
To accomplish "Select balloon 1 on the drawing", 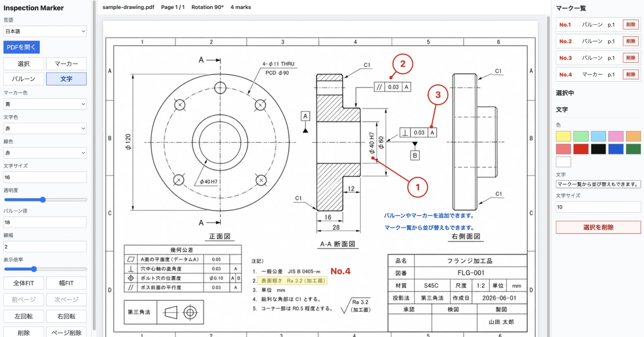I will coord(418,187).
